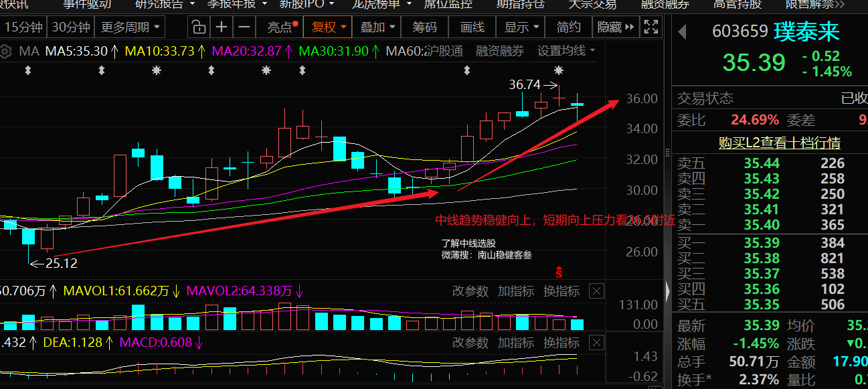Image resolution: width=868 pixels, height=389 pixels.
Task: Click 36.74 high price label
Action: pos(525,85)
